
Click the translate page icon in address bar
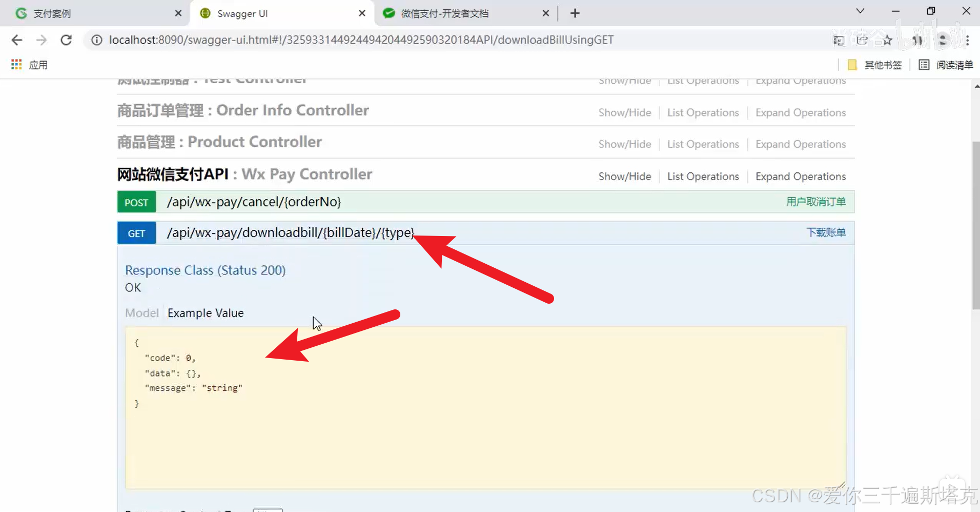(839, 40)
